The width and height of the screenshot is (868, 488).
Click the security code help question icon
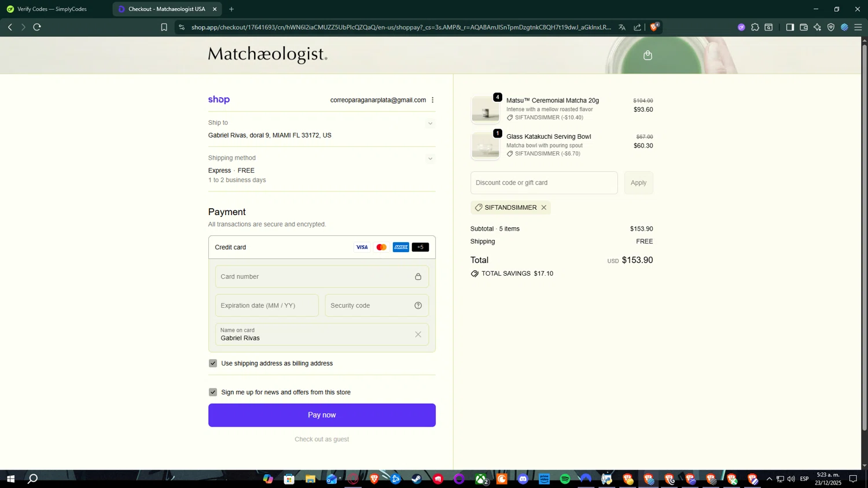pyautogui.click(x=418, y=305)
